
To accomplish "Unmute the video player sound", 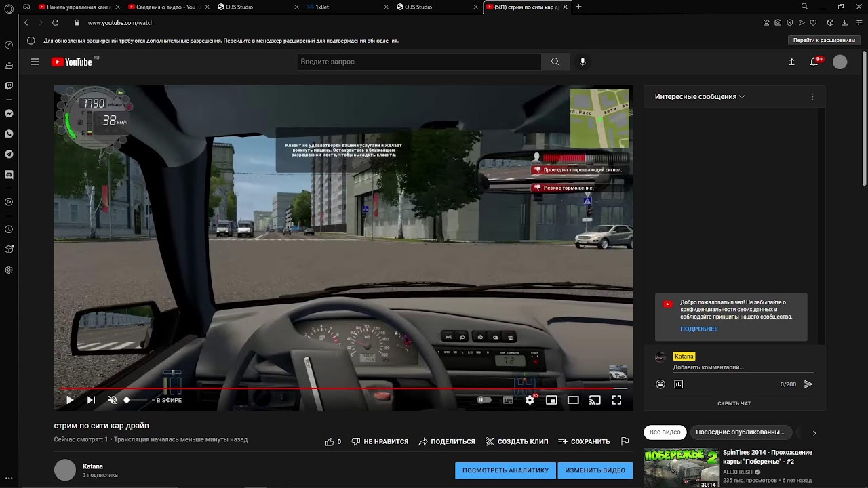I will (x=113, y=400).
